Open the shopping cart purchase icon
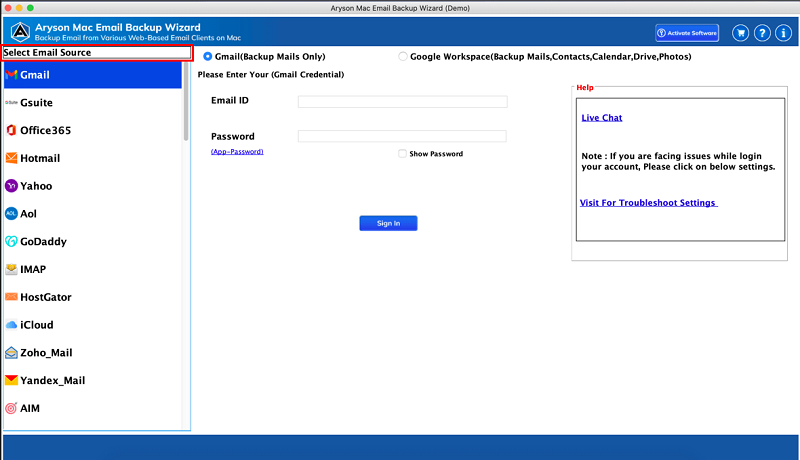The width and height of the screenshot is (800, 460). 740,33
